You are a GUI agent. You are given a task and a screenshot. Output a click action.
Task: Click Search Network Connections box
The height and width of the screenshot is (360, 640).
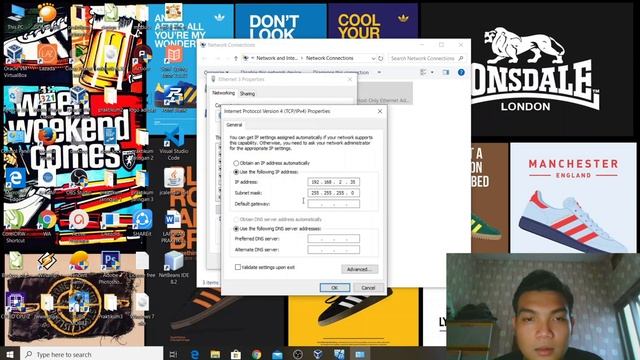pos(427,58)
